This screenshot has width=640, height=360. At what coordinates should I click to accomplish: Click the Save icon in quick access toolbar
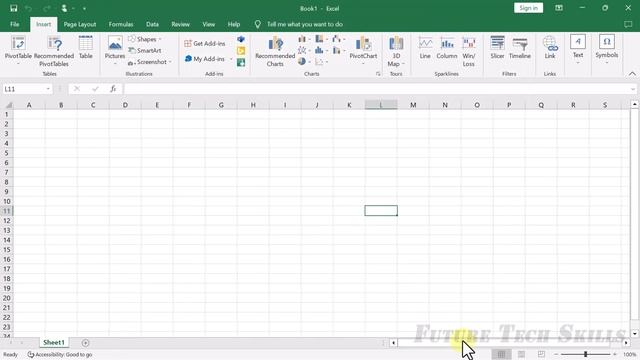pyautogui.click(x=13, y=8)
